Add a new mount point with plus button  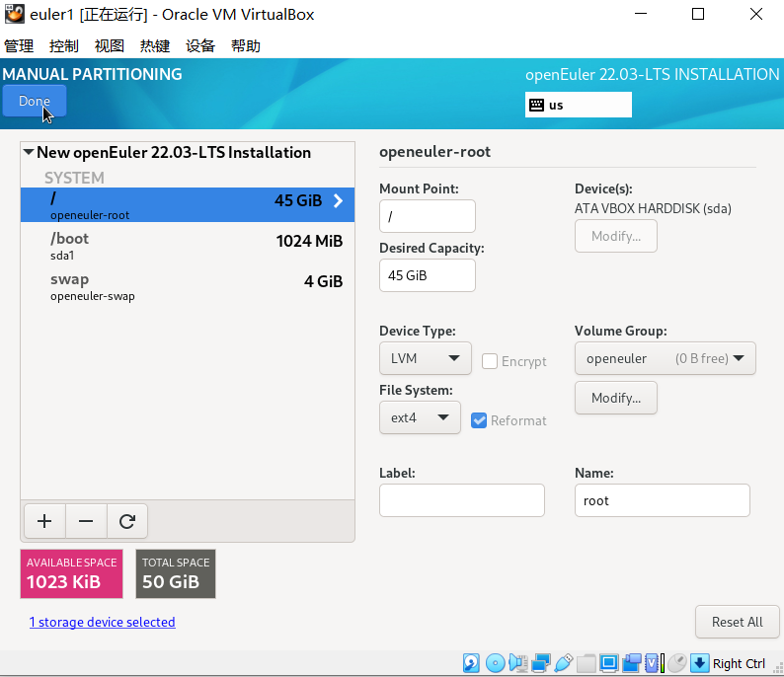click(44, 521)
